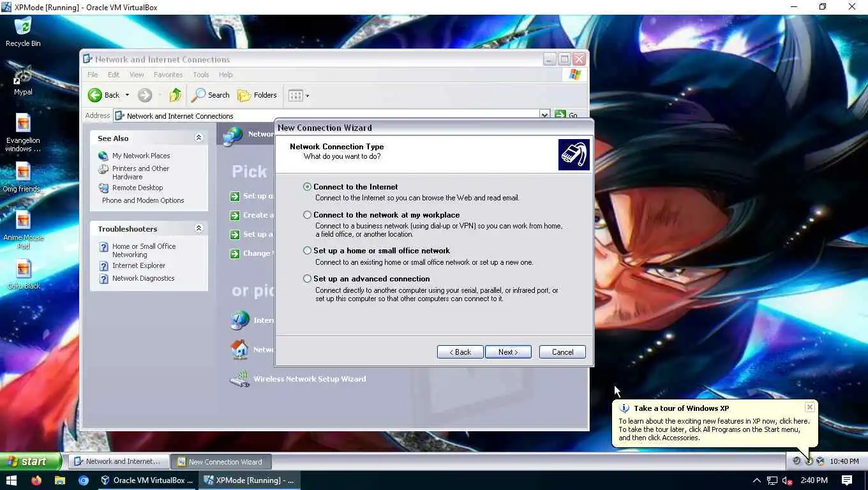Click the Forward arrow in Explorer toolbar
The height and width of the screenshot is (490, 868).
(x=145, y=95)
